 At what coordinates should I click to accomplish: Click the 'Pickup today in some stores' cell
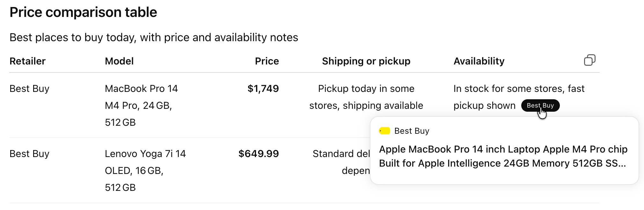(366, 97)
